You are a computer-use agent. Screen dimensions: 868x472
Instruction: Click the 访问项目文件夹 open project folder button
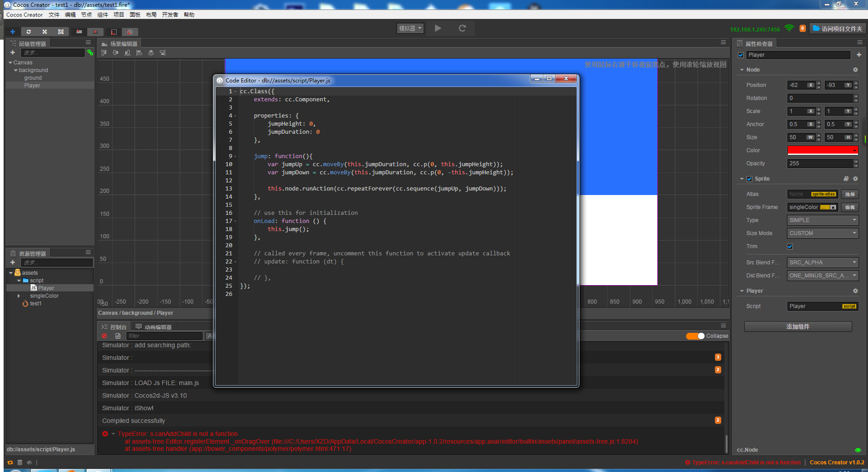837,28
